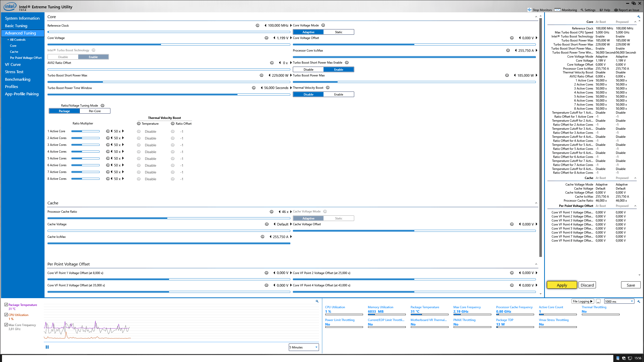Click the Core VF Point 1 Voltage Offset info icon
Image resolution: width=644 pixels, height=362 pixels.
(x=266, y=273)
